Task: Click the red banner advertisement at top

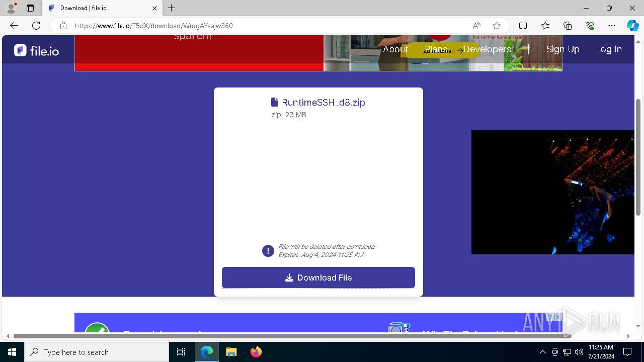Action: pos(199,53)
